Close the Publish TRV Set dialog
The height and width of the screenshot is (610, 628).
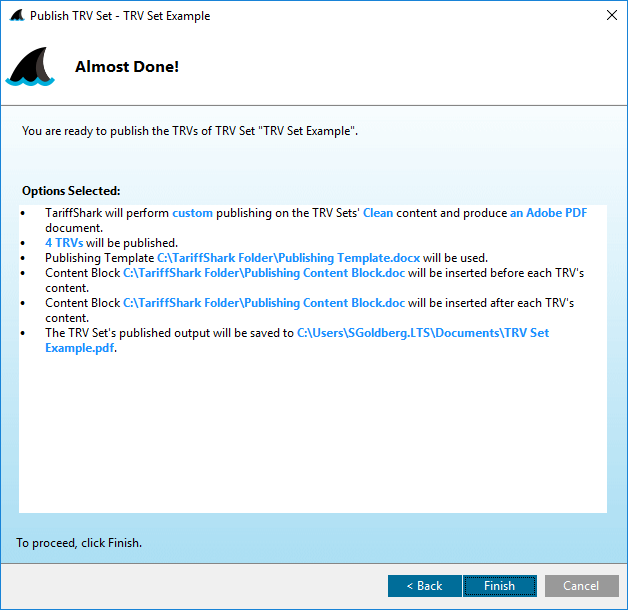tap(612, 15)
